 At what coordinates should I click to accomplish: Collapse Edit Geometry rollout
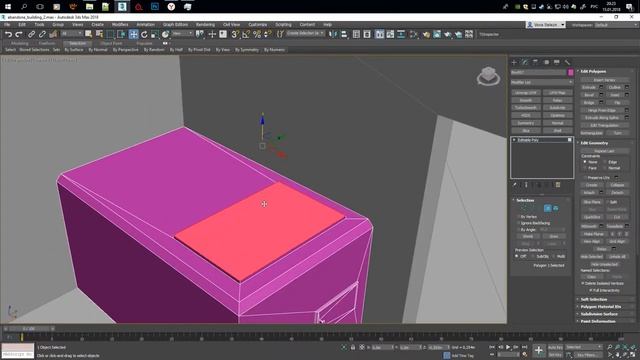pyautogui.click(x=605, y=143)
